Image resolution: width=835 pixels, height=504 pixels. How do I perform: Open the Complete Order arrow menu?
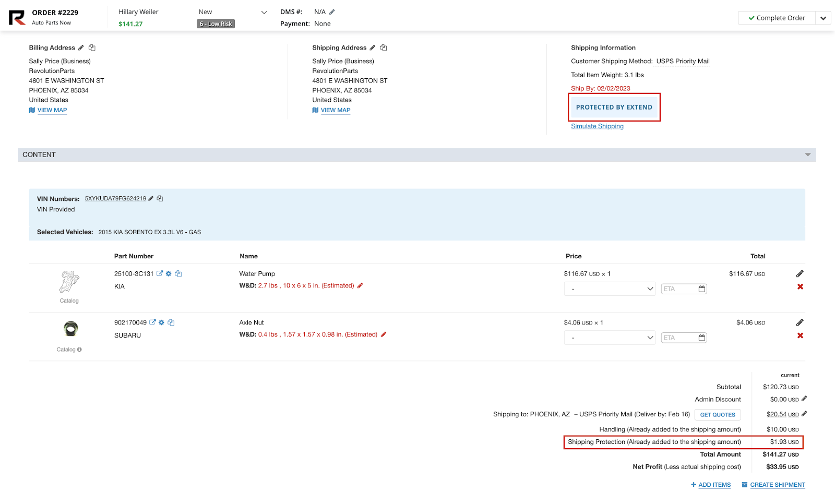[823, 18]
